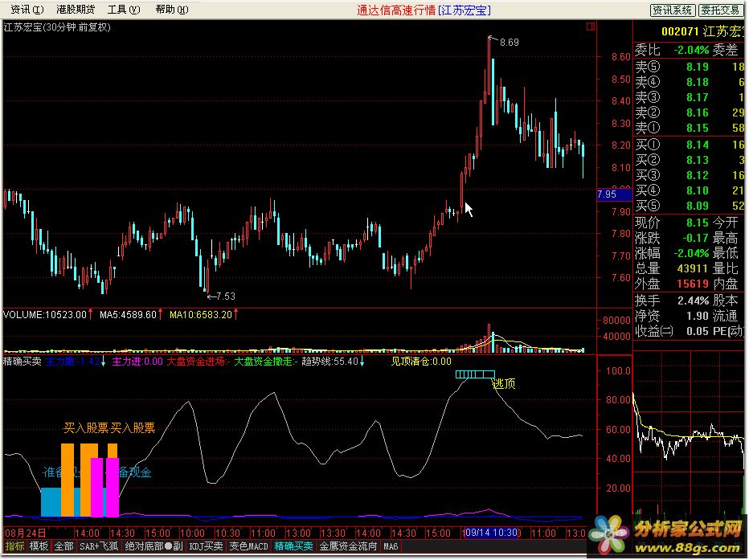Open the 港股期货 menu
This screenshot has width=749, height=560.
tap(76, 9)
